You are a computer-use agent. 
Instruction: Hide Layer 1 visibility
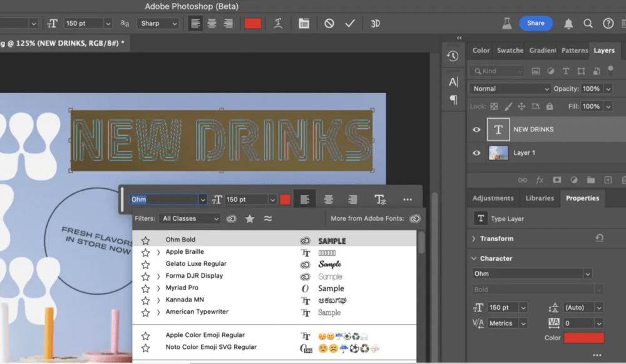click(x=476, y=153)
